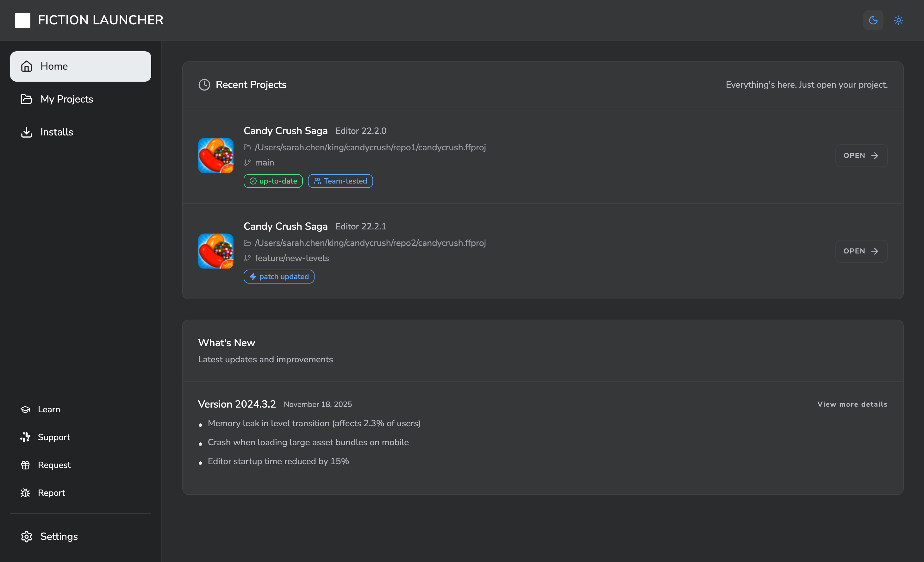The height and width of the screenshot is (562, 924).
Task: Click the Recent Projects clock icon
Action: tap(204, 85)
